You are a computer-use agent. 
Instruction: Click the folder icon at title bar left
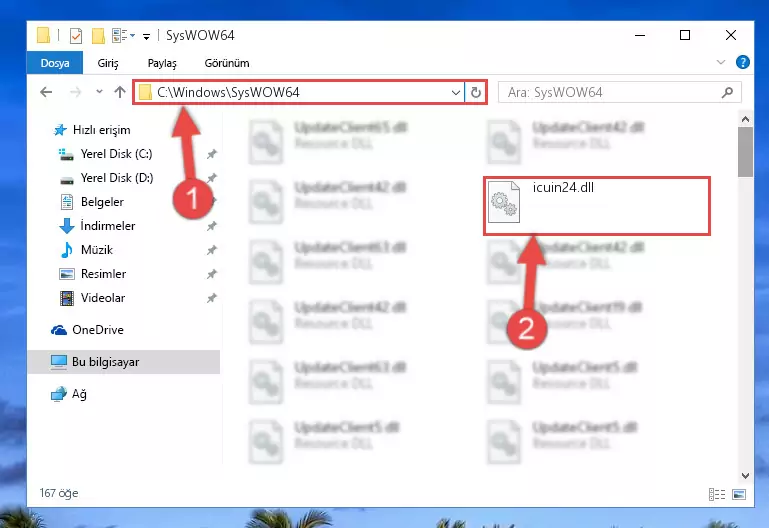point(43,35)
